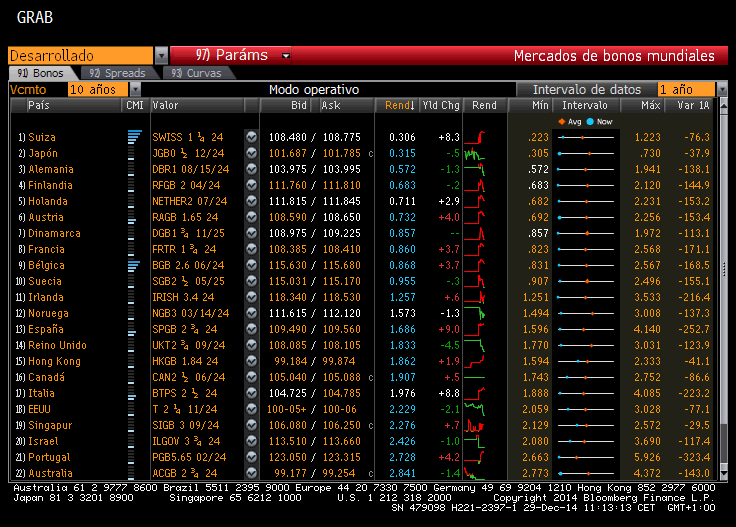This screenshot has height=527, width=736.
Task: Click the chart icon in Dinamarca row
Action: click(x=252, y=233)
